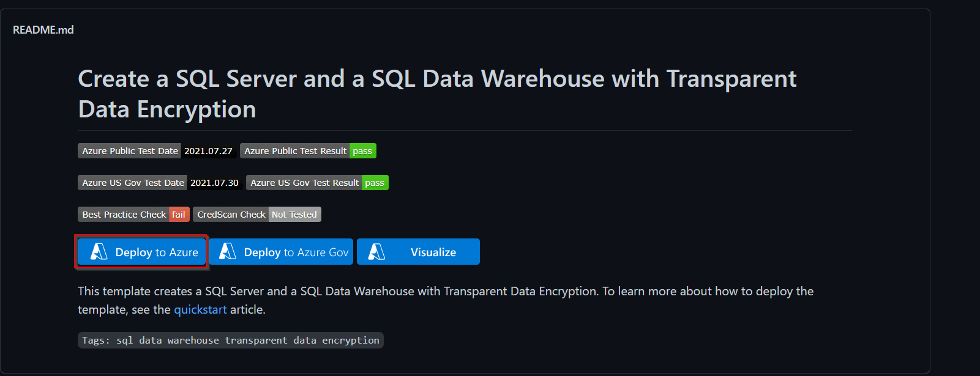
Task: Select the 2021.07.27 date badge value
Action: tap(208, 151)
